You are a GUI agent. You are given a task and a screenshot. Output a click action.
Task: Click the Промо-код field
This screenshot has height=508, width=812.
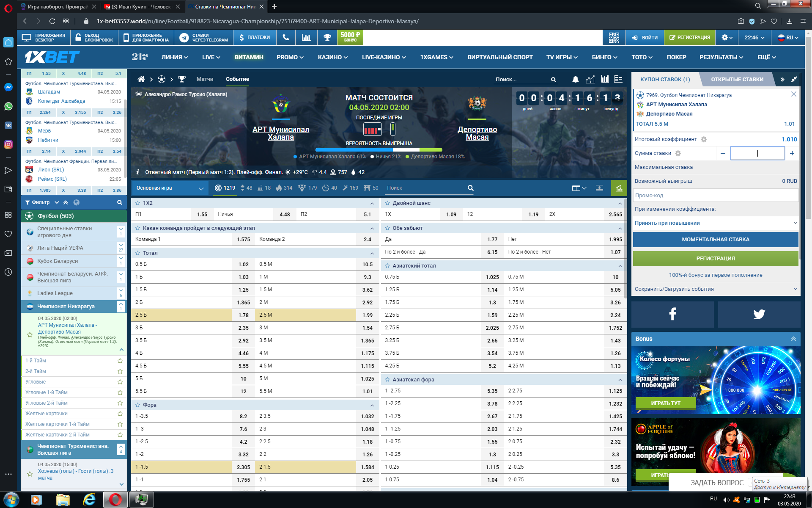point(716,195)
